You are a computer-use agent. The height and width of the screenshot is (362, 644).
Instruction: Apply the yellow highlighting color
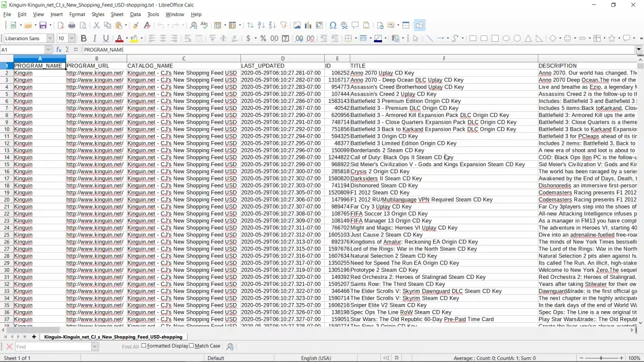tap(134, 39)
